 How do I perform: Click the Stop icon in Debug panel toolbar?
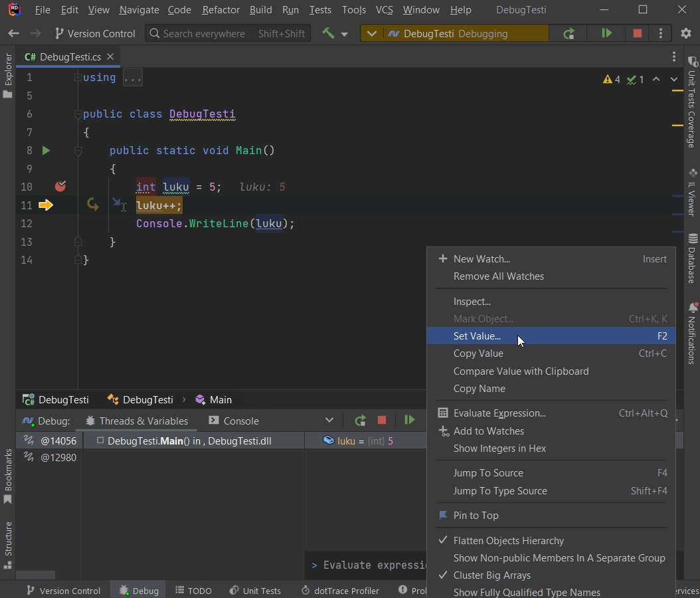(x=382, y=420)
